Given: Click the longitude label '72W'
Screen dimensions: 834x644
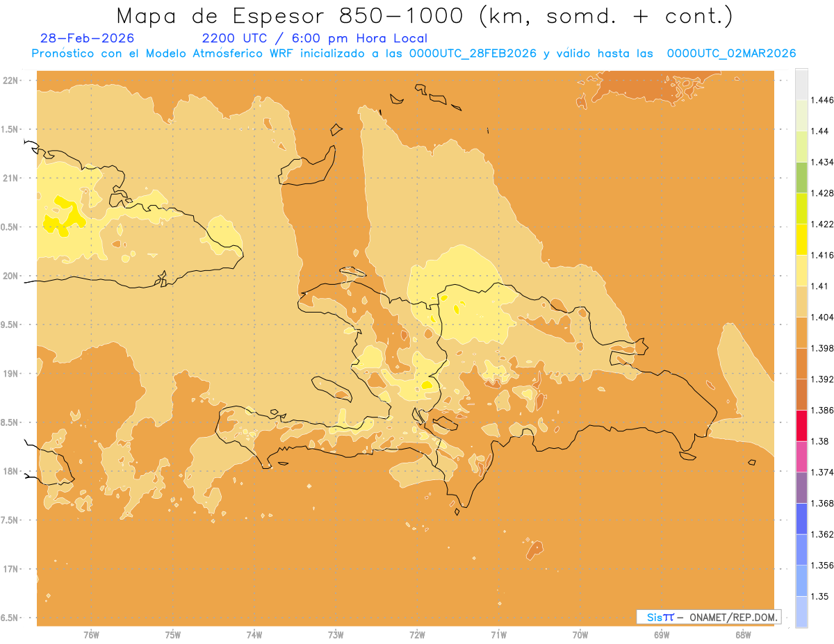Looking at the screenshot, I should (417, 635).
